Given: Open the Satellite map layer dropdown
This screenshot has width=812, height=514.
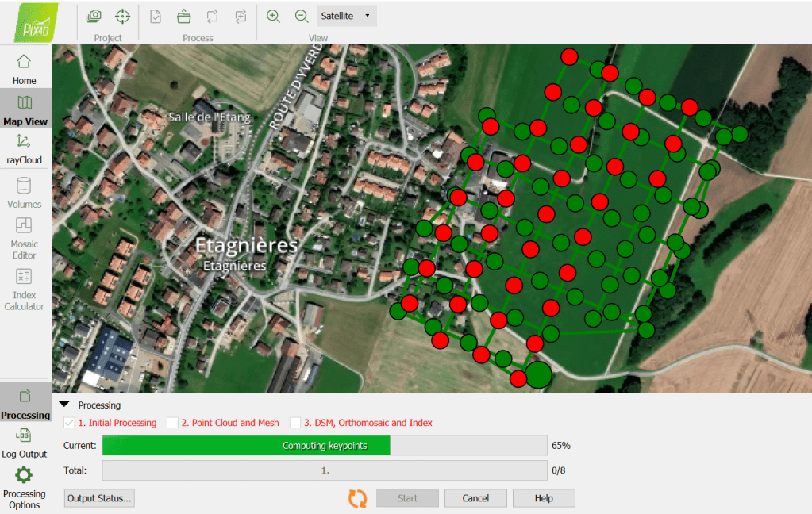Looking at the screenshot, I should tap(346, 15).
